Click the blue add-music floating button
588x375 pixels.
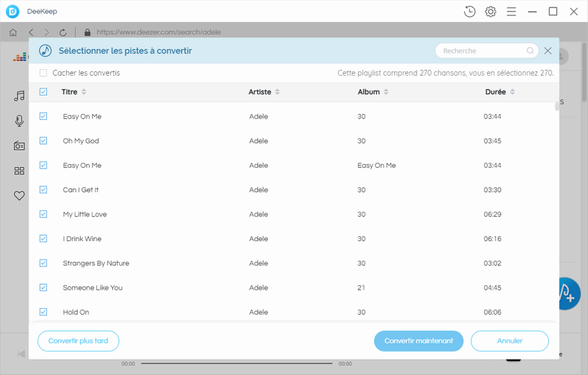[x=569, y=293]
